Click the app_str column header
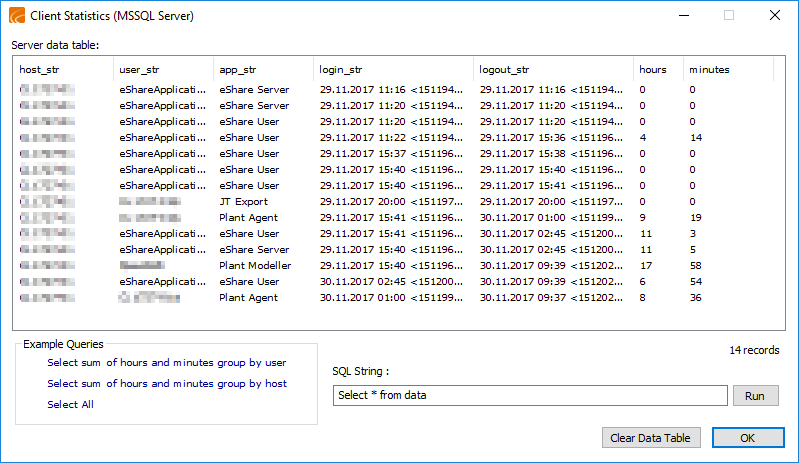 [x=263, y=70]
